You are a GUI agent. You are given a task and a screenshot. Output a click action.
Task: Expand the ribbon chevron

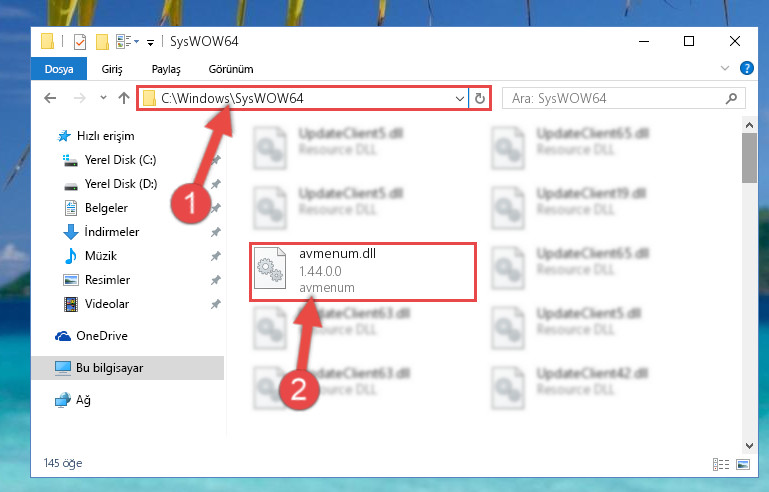point(725,68)
